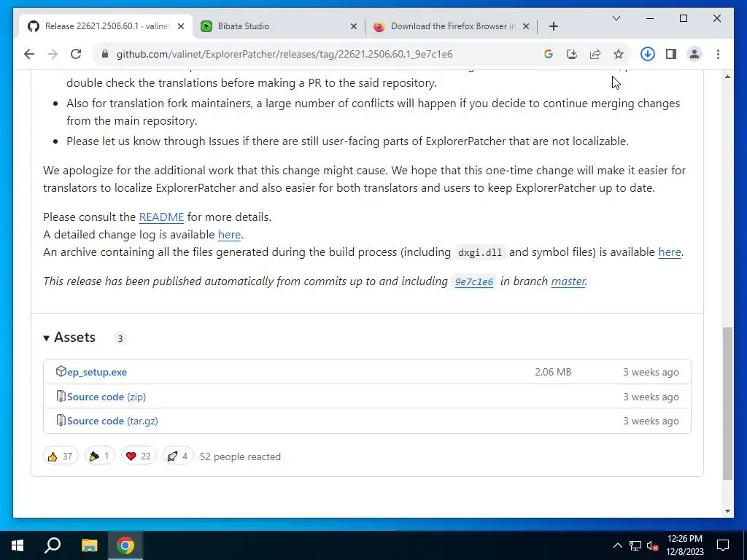Click the 2.06 MB file size text

[x=553, y=372]
